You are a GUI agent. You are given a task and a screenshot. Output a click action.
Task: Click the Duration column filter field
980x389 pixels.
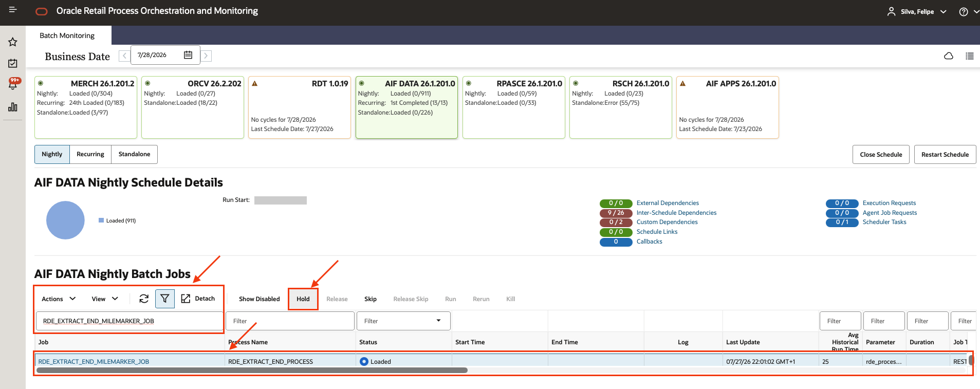pos(928,321)
